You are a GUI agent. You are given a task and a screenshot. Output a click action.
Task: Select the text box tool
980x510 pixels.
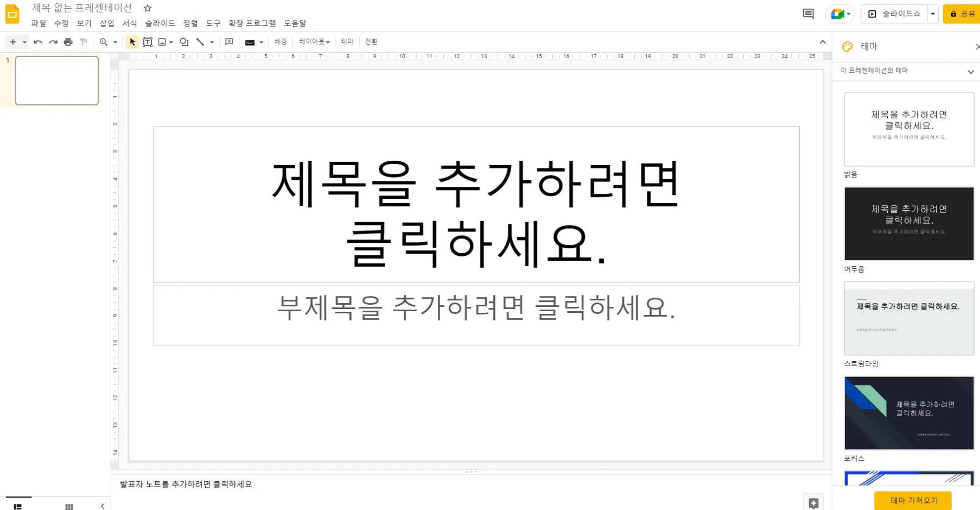click(148, 42)
